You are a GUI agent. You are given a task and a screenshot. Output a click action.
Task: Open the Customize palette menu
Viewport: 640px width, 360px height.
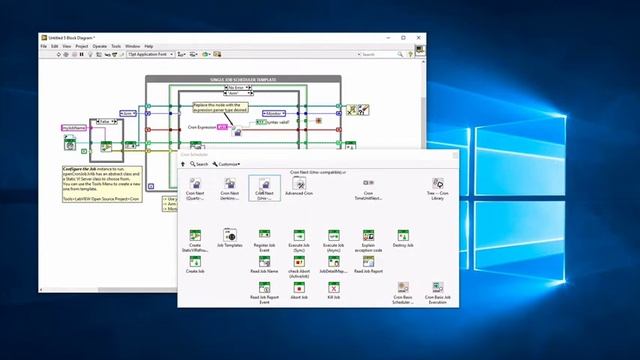click(x=226, y=164)
